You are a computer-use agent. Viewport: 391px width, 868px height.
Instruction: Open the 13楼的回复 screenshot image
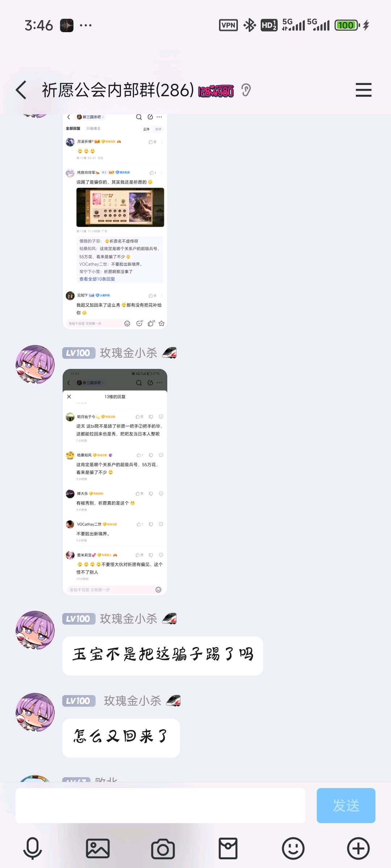[x=115, y=482]
